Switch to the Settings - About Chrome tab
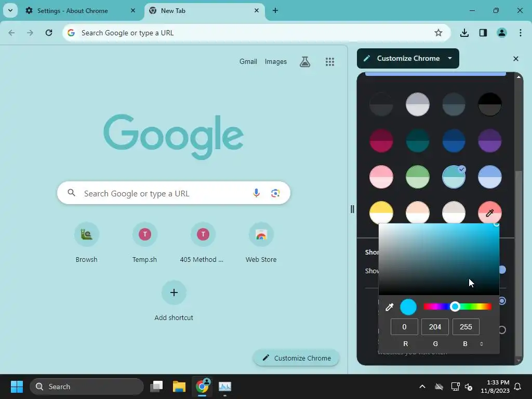This screenshot has width=532, height=399. coord(72,10)
